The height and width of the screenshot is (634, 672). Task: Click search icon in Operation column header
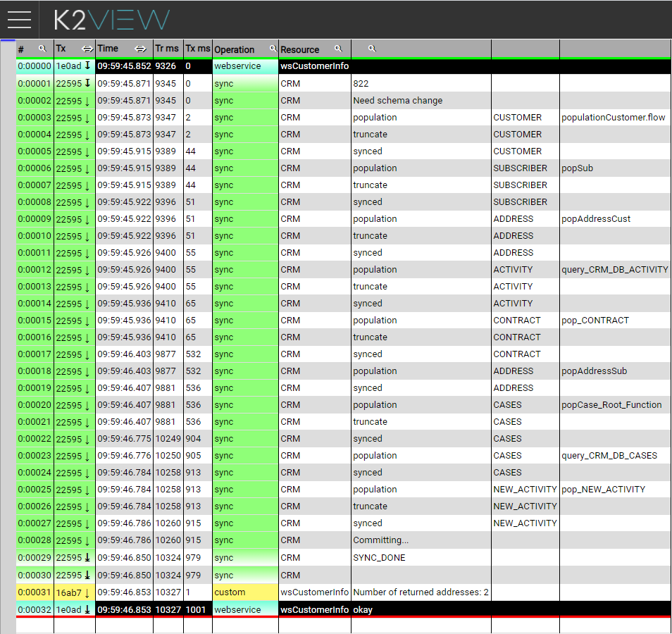[273, 49]
